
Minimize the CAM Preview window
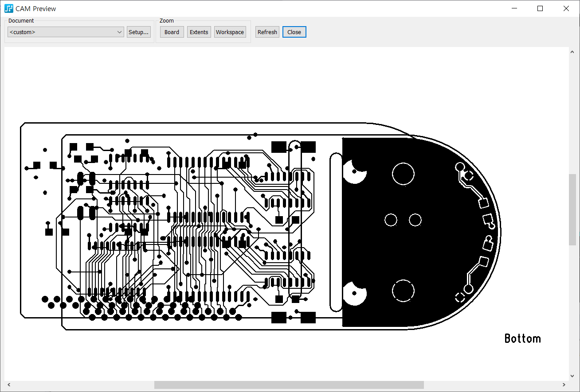click(514, 8)
